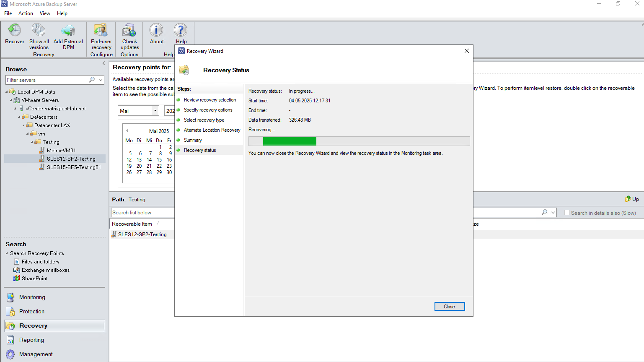Select Review recovery selection step
Screen dimensions: 644x362
(x=209, y=100)
